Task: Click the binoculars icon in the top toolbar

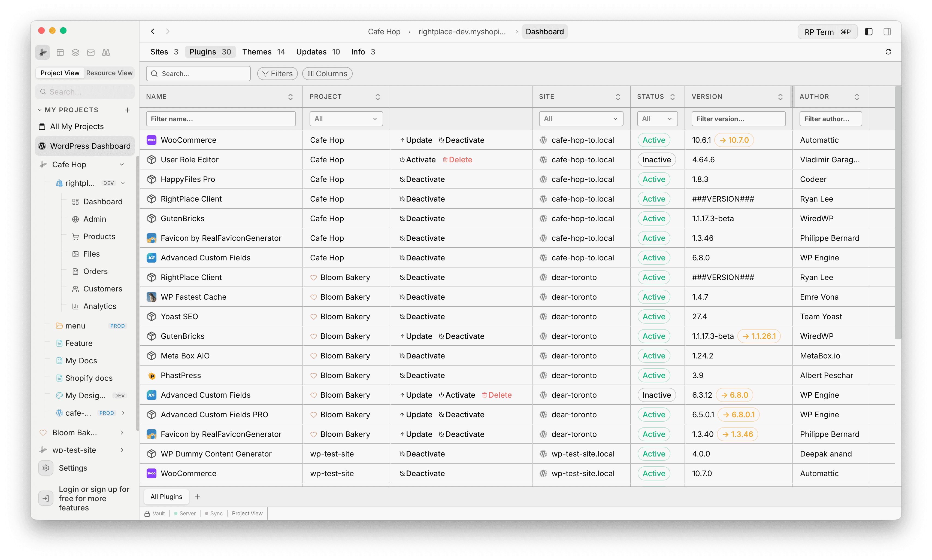Action: pos(106,53)
